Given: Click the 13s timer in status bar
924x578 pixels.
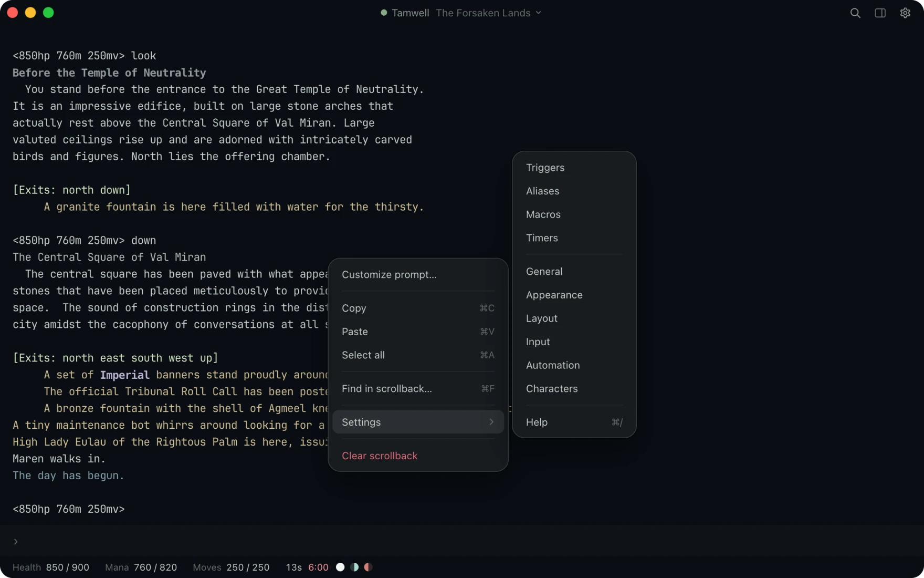Looking at the screenshot, I should pyautogui.click(x=294, y=567).
